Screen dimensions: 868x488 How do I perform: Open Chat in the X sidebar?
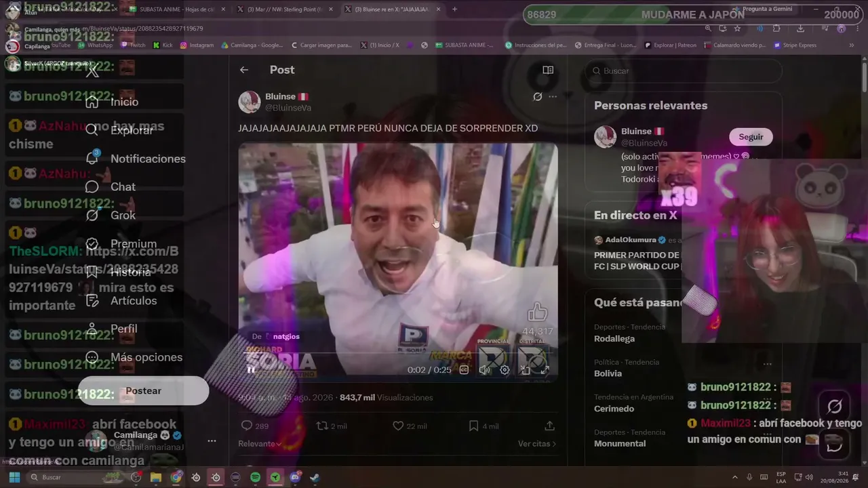click(x=111, y=187)
